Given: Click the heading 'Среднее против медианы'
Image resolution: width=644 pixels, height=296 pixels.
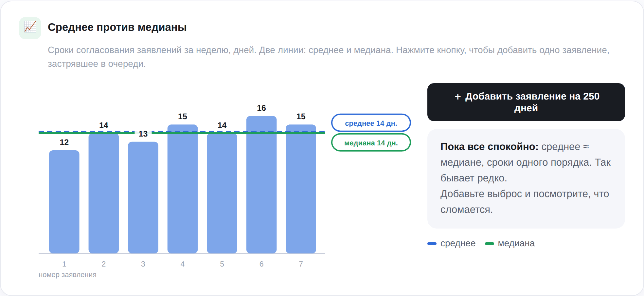Looking at the screenshot, I should pos(117,27).
